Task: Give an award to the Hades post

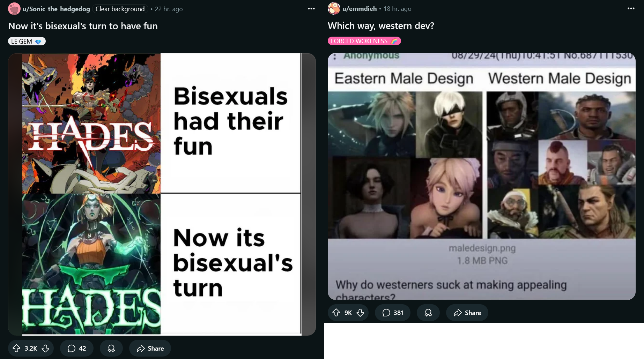Action: coord(111,348)
